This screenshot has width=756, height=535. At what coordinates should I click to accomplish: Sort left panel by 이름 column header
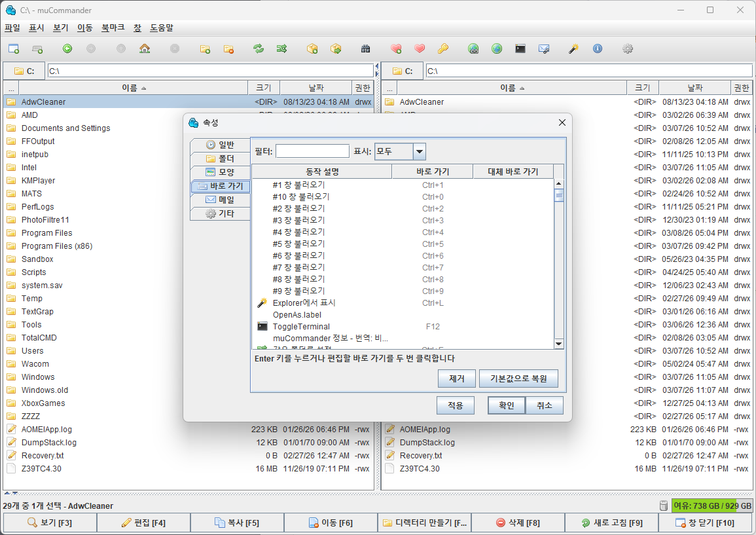133,88
